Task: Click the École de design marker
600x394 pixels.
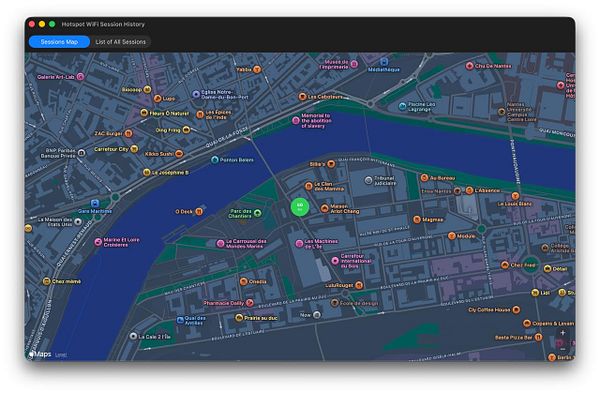Action: click(x=334, y=303)
